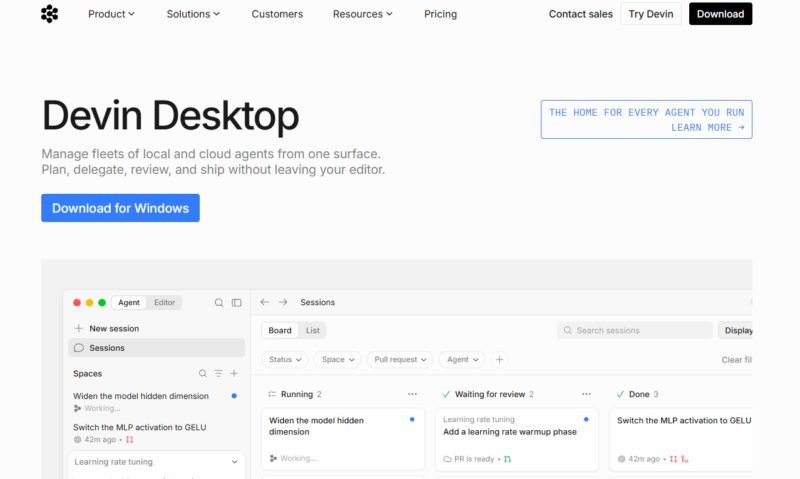Click the search icon in Spaces header
The image size is (800, 479).
tap(203, 373)
